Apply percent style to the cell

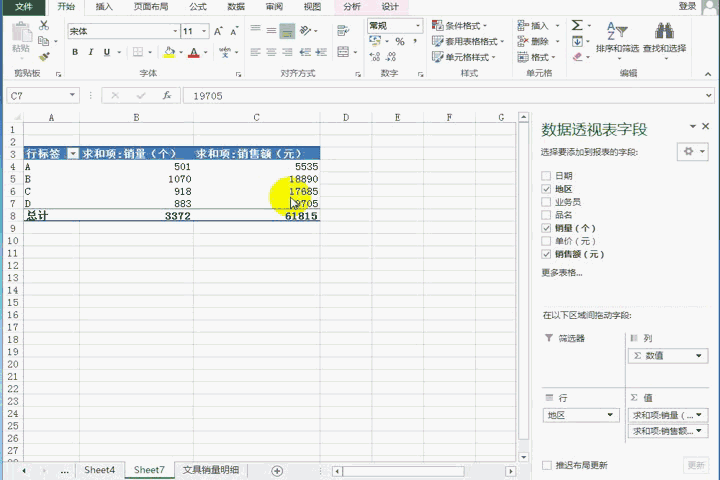[400, 42]
